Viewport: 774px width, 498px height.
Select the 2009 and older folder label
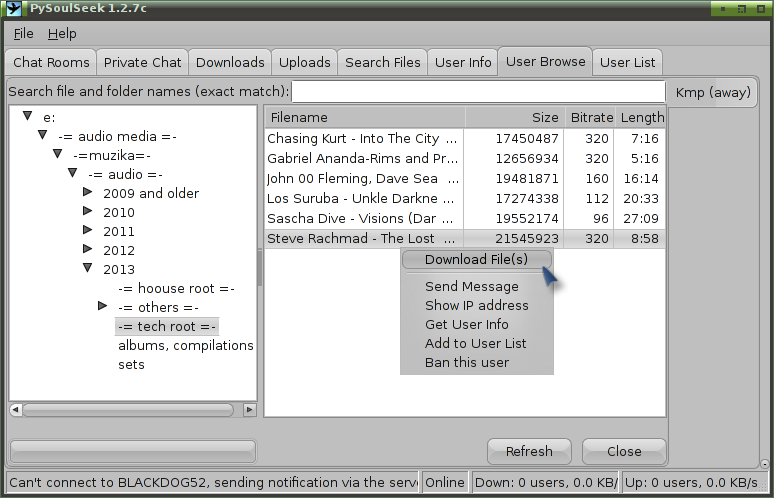click(x=151, y=193)
